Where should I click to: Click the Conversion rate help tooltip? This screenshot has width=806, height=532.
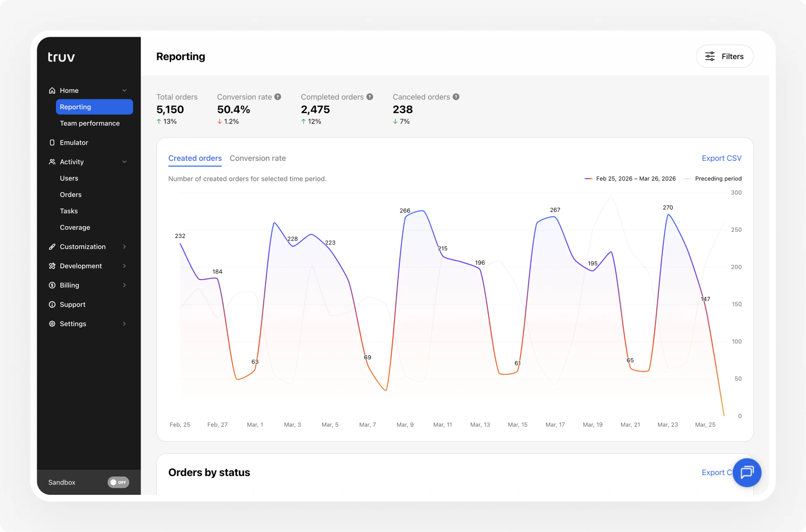point(278,96)
